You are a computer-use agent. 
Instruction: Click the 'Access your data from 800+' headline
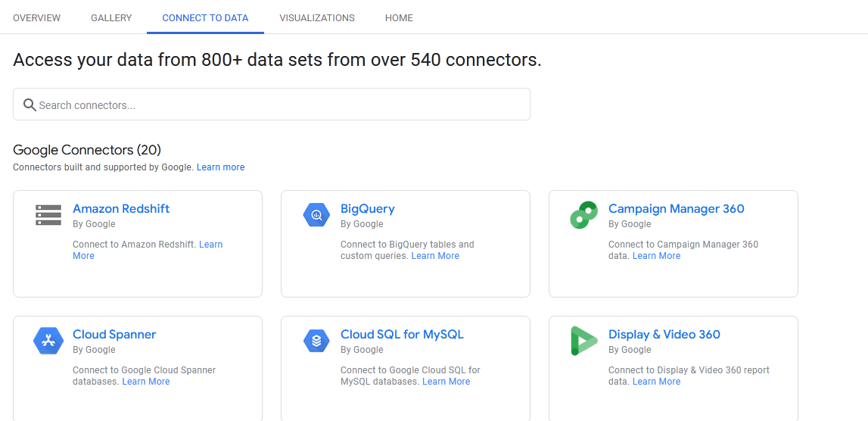coord(277,60)
